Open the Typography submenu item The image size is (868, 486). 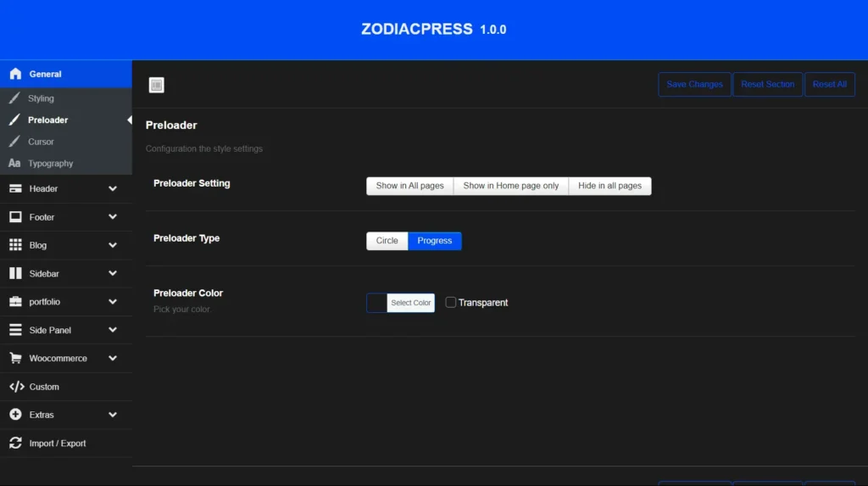[50, 163]
